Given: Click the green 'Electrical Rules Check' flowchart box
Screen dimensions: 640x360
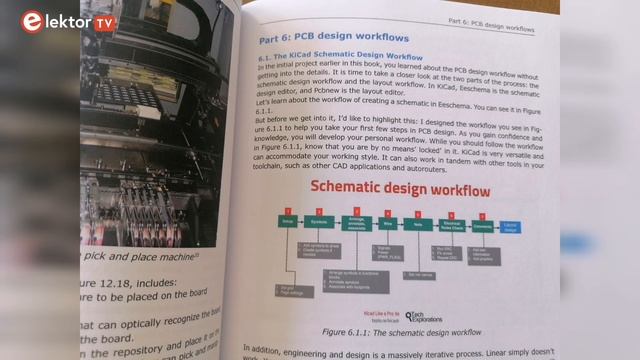Looking at the screenshot, I should pyautogui.click(x=452, y=226).
